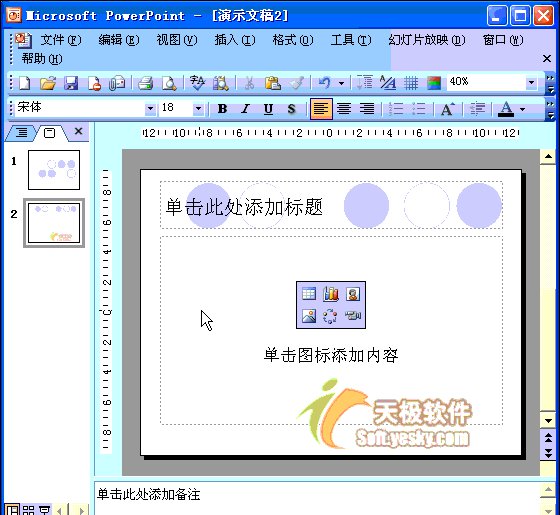Viewport: 560px width, 515px height.
Task: Open the 格式(O) menu
Action: coord(293,40)
